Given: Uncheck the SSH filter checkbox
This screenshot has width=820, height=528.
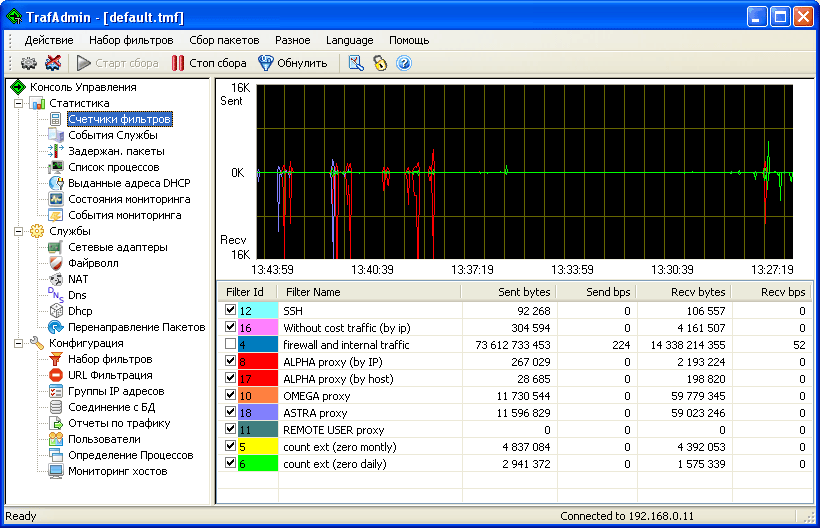Looking at the screenshot, I should tap(231, 311).
